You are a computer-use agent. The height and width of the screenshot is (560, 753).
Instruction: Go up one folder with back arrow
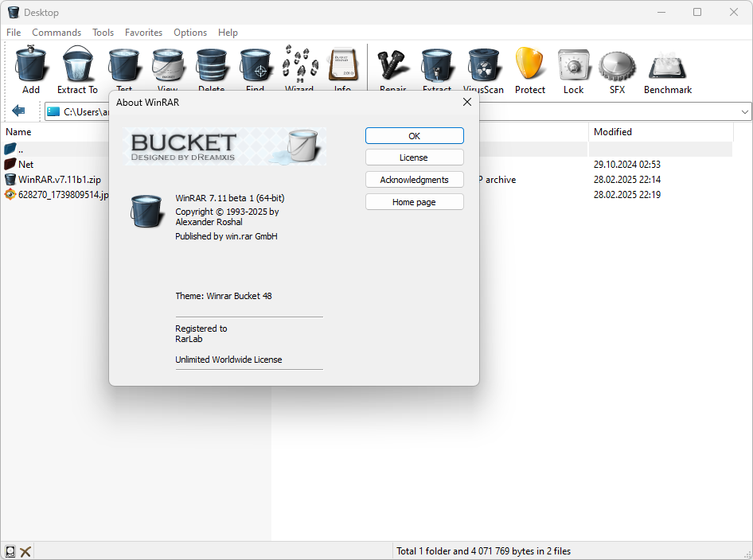pos(18,111)
